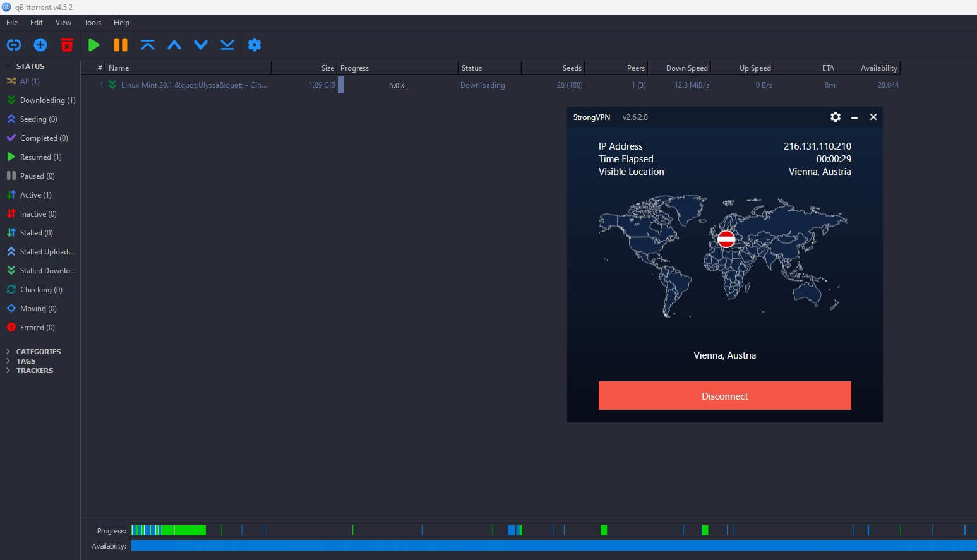Move torrent to bottom of queue icon
977x560 pixels.
pos(227,45)
